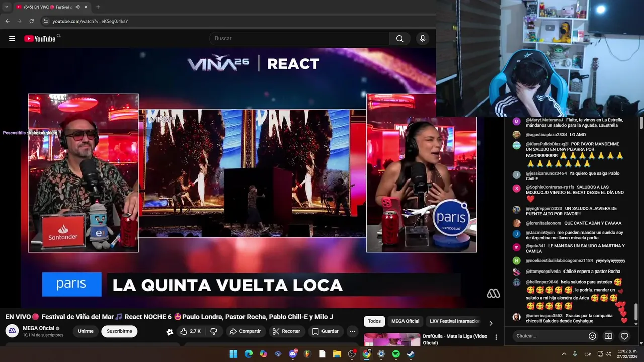Click the @noeliaestibaliilabacagomez1184 username
This screenshot has width=644, height=362.
click(559, 261)
